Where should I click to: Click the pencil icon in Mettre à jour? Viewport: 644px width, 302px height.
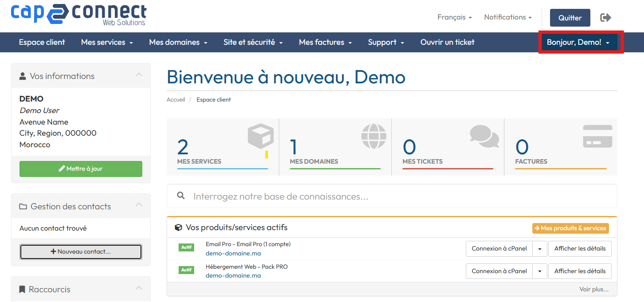pyautogui.click(x=62, y=169)
